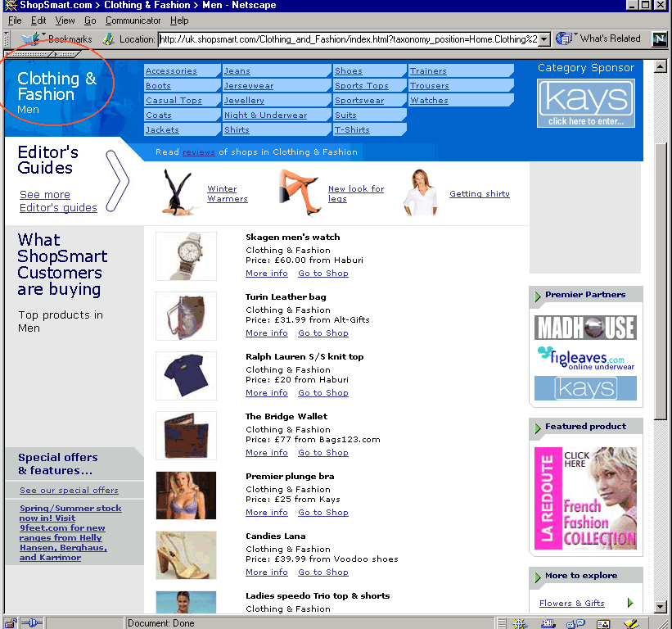Click the Kays logo under Premier Partners

585,388
